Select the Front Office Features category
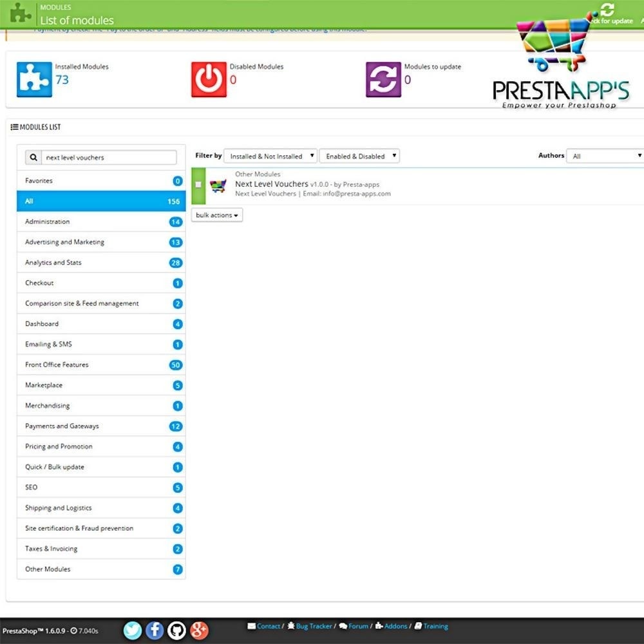This screenshot has height=644, width=644. click(x=101, y=365)
